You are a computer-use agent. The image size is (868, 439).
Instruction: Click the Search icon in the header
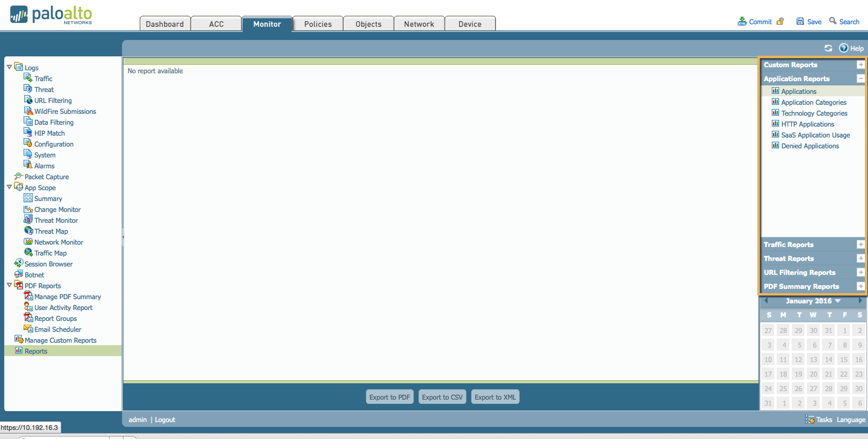[x=844, y=21]
